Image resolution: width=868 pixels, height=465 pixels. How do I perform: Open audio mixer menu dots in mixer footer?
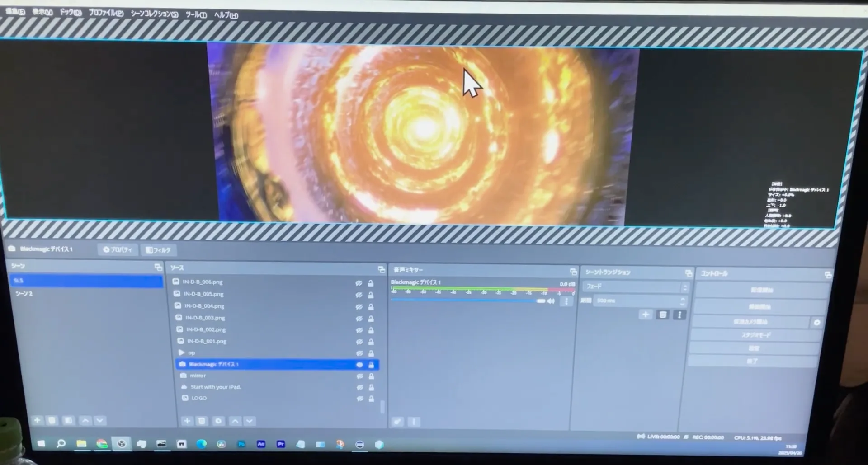[413, 422]
